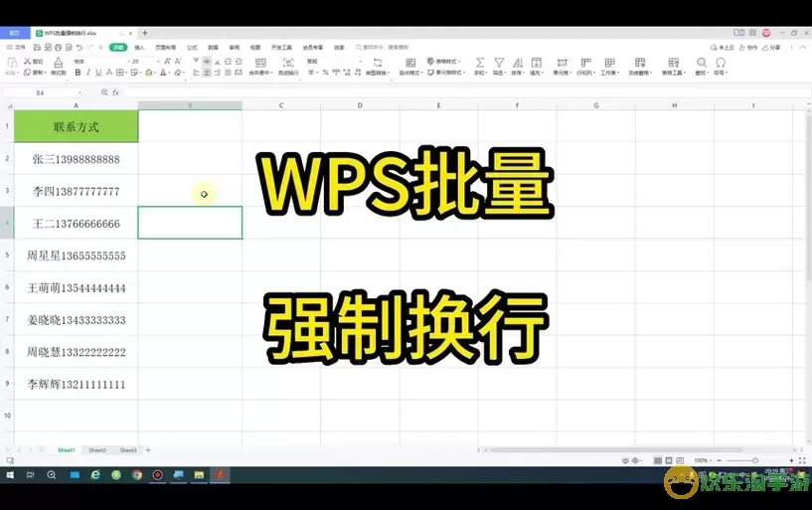Open the Windows Start menu
Viewport: 812px width, 510px height.
click(x=10, y=475)
